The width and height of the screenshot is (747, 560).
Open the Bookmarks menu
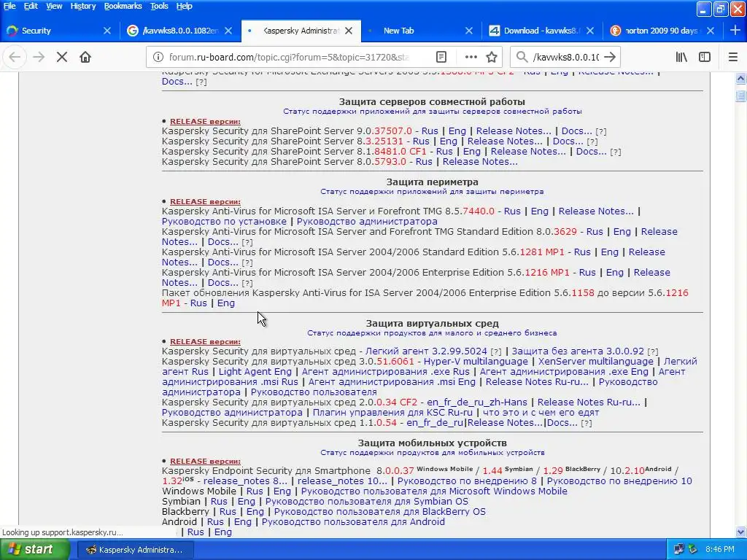click(x=123, y=6)
